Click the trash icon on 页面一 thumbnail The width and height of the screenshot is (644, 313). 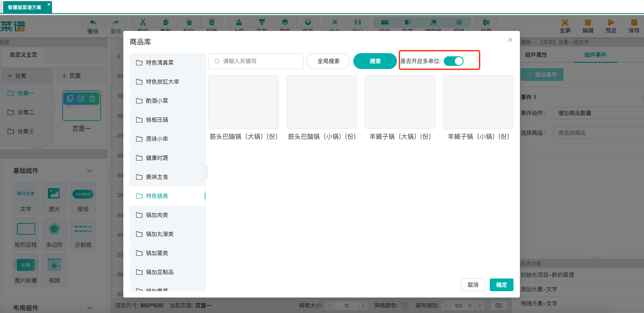click(x=92, y=98)
